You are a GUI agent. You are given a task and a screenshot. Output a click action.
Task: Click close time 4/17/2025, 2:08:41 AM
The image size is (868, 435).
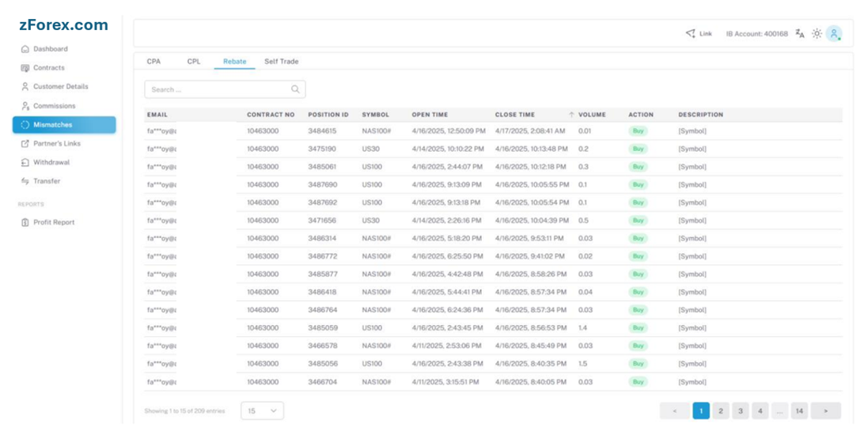click(x=530, y=131)
